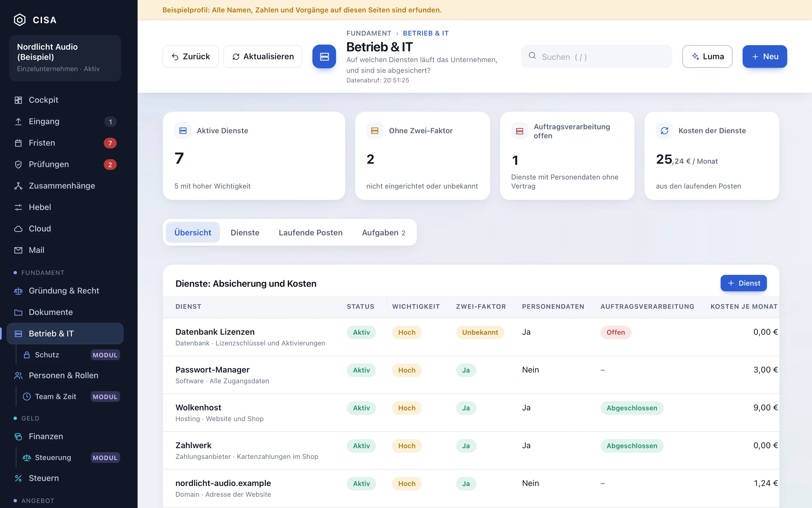812x508 pixels.
Task: Click the blue Betrieb & IT header icon
Action: (x=324, y=56)
